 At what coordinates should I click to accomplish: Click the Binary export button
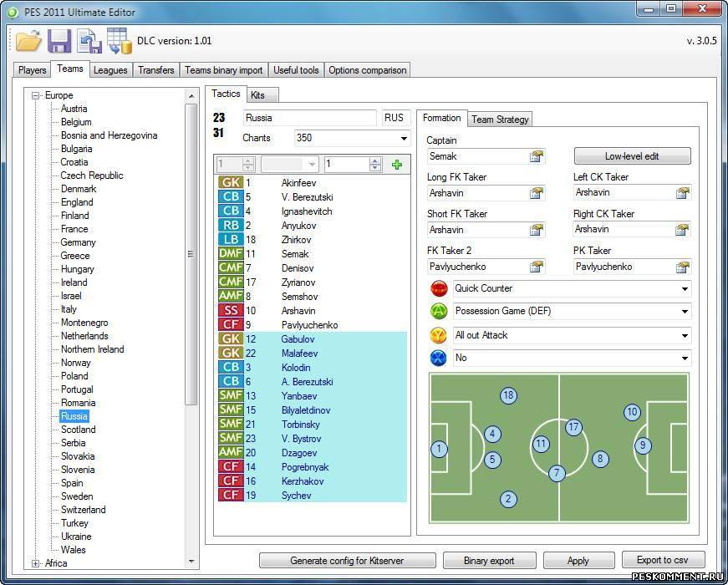point(489,561)
